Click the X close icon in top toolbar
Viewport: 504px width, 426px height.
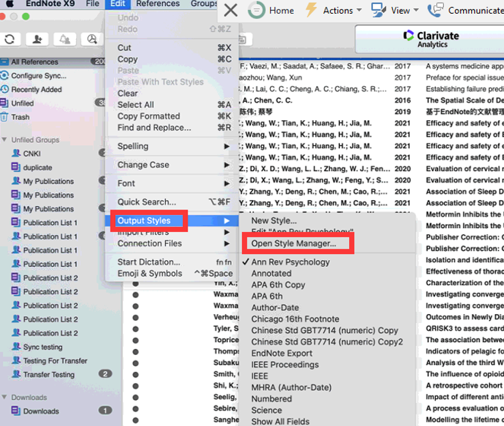click(x=231, y=10)
